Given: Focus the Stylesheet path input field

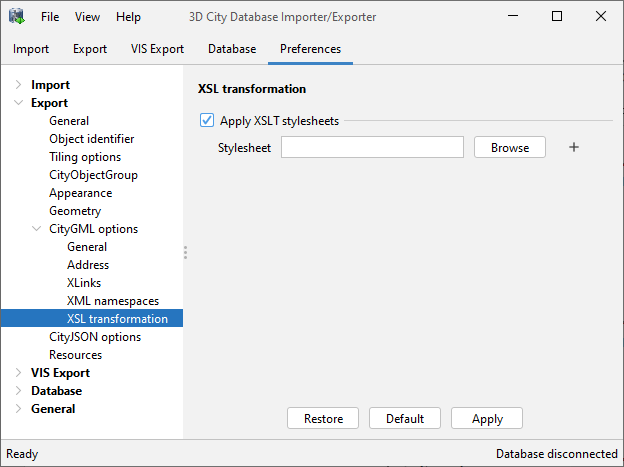Looking at the screenshot, I should [372, 147].
